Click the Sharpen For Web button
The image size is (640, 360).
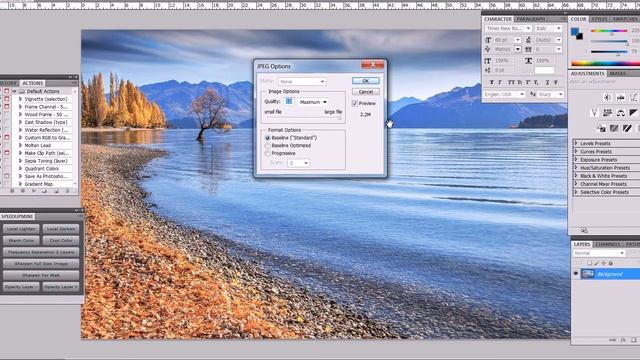coord(41,275)
